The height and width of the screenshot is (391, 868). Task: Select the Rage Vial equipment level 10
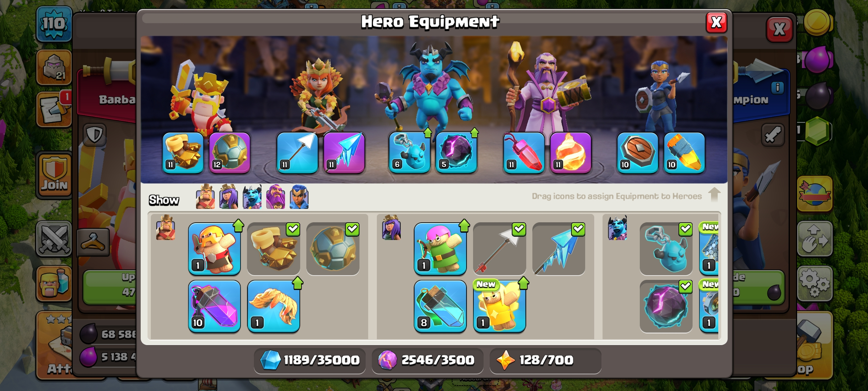tap(214, 306)
